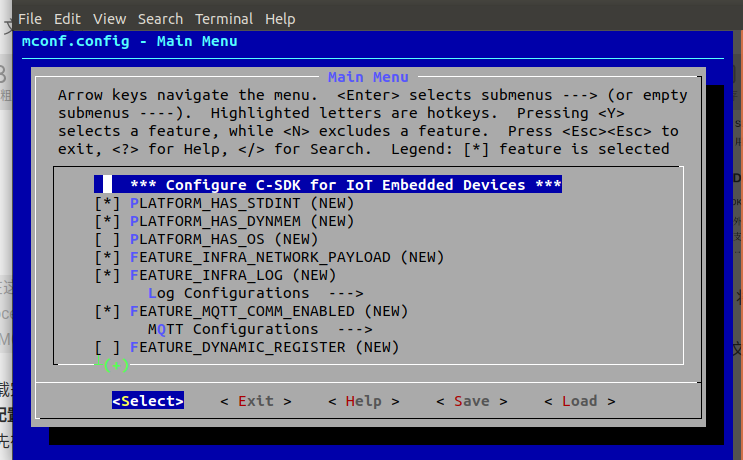This screenshot has width=743, height=460.
Task: Open the Terminal menu
Action: click(224, 19)
